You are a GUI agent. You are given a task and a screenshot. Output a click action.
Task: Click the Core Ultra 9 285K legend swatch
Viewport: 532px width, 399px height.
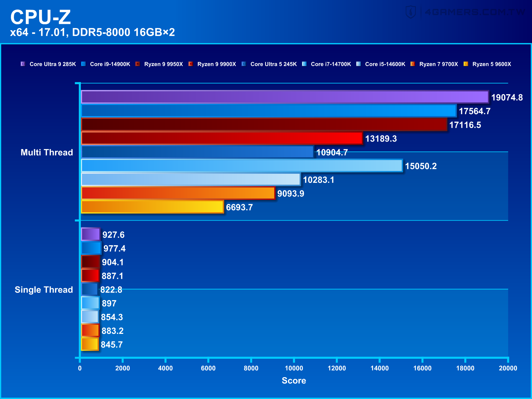(x=23, y=64)
